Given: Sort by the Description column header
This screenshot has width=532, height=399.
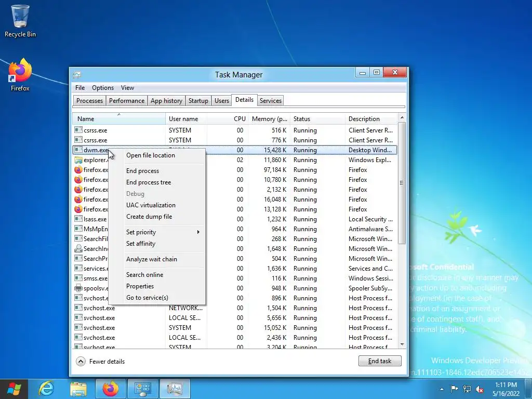Looking at the screenshot, I should 371,119.
